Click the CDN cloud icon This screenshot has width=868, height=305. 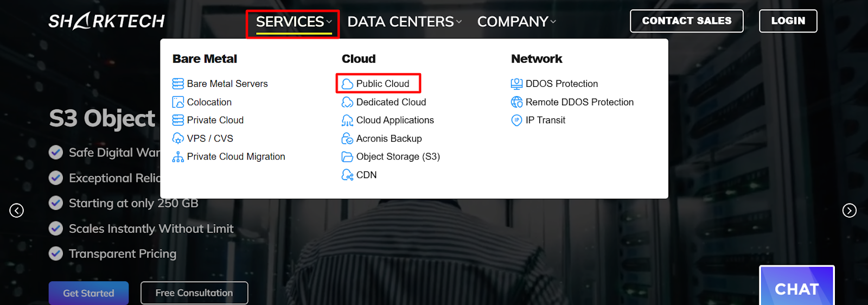pos(347,175)
